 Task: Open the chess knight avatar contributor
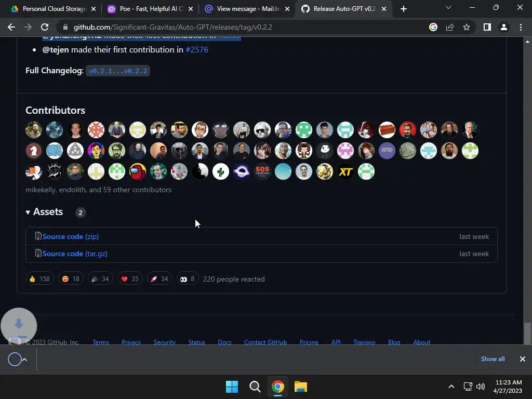[34, 151]
